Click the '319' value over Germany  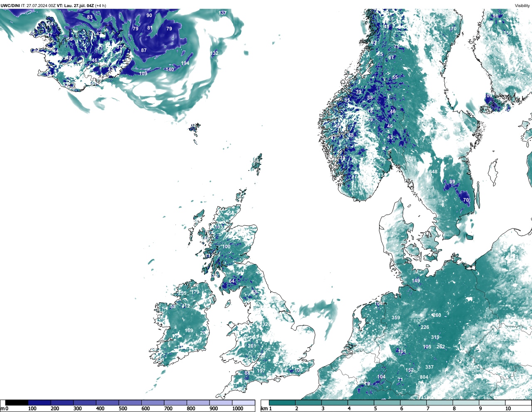(x=435, y=337)
